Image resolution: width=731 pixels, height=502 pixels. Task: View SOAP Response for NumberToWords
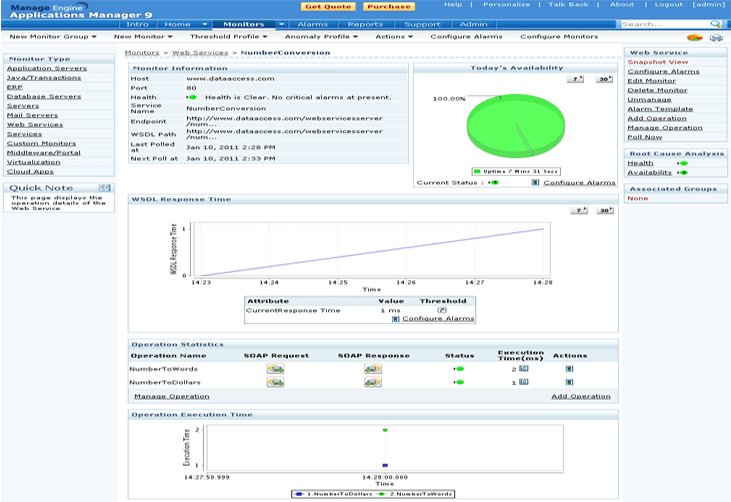373,369
